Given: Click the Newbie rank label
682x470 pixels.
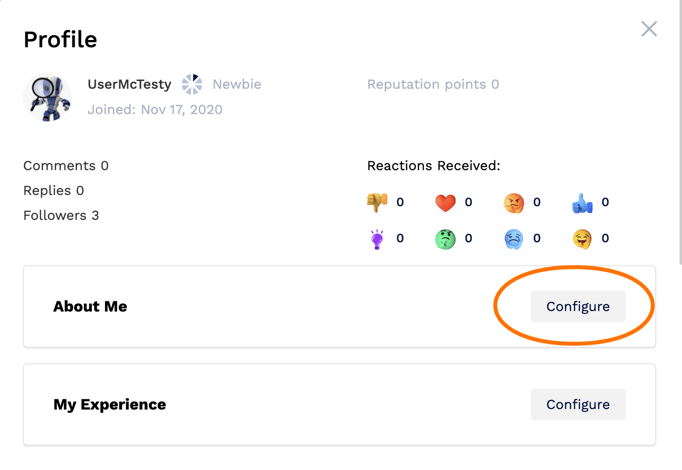Looking at the screenshot, I should [x=237, y=84].
